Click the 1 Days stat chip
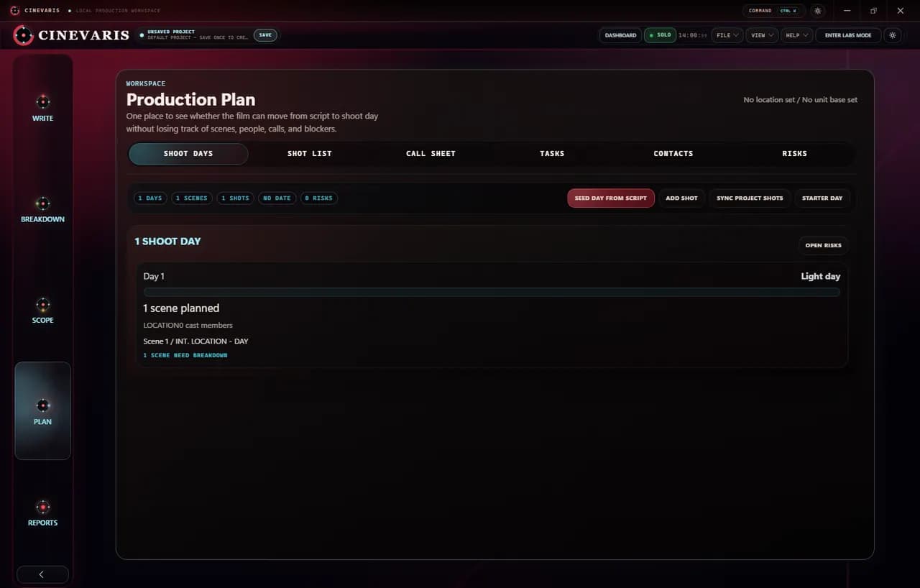The image size is (920, 588). coord(150,198)
